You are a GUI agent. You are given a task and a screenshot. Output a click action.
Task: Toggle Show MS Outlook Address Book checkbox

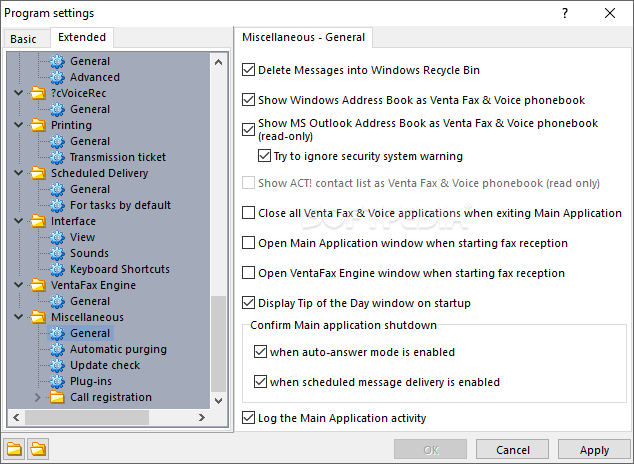point(248,129)
